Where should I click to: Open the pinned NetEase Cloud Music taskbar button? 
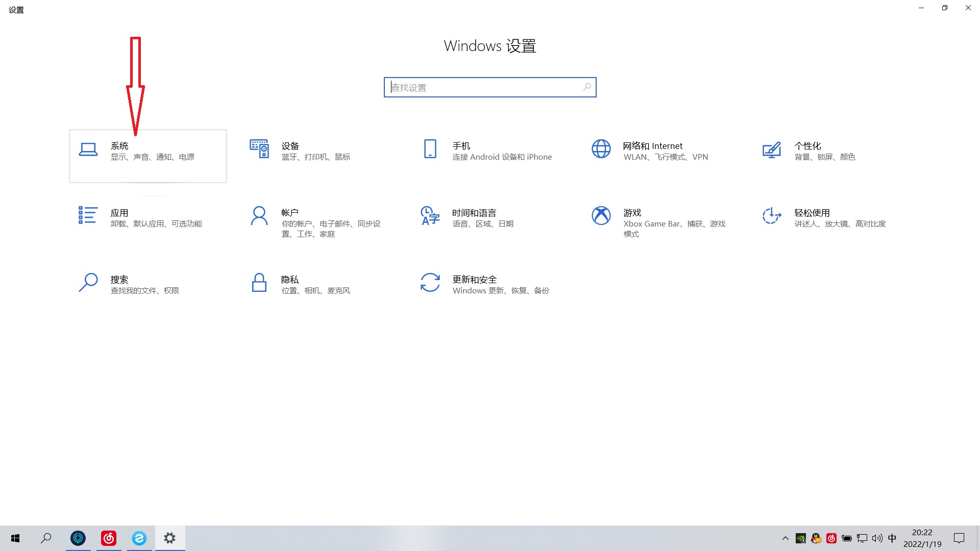109,538
